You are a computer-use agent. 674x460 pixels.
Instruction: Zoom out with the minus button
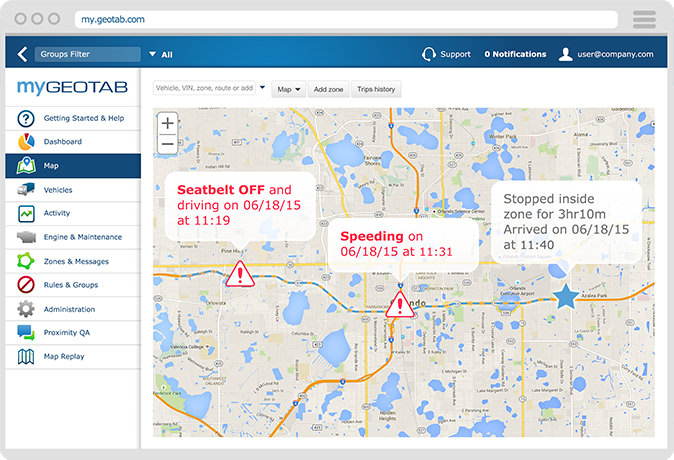click(168, 144)
